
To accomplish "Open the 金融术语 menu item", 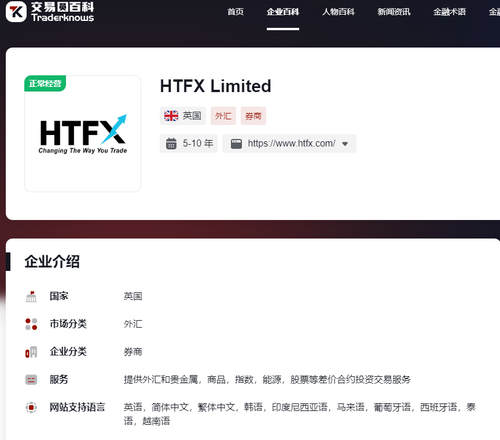I will [x=449, y=12].
